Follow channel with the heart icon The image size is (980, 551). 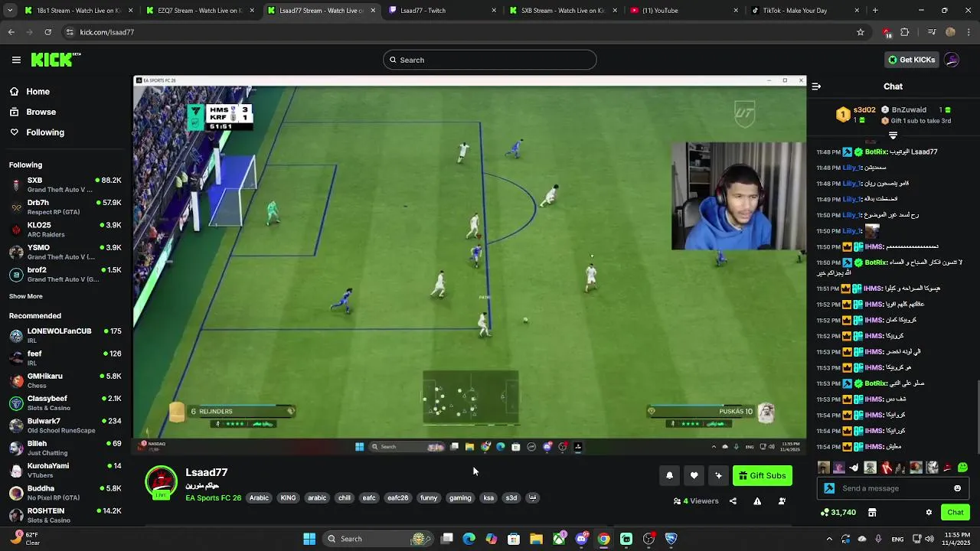coord(694,475)
